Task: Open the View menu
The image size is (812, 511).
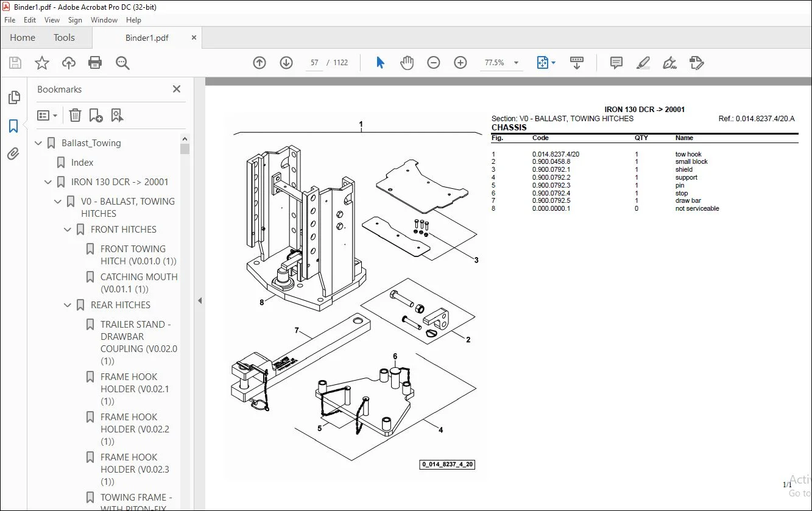Action: pos(52,20)
